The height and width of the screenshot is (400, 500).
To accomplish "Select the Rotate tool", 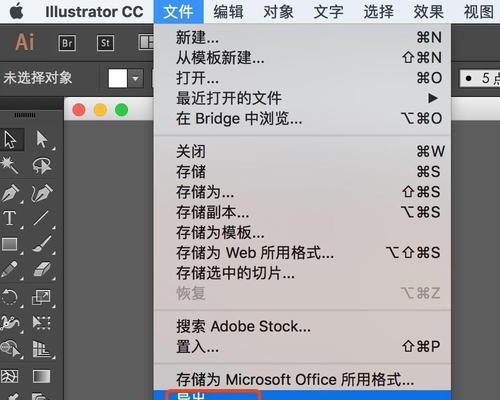I will tap(10, 297).
